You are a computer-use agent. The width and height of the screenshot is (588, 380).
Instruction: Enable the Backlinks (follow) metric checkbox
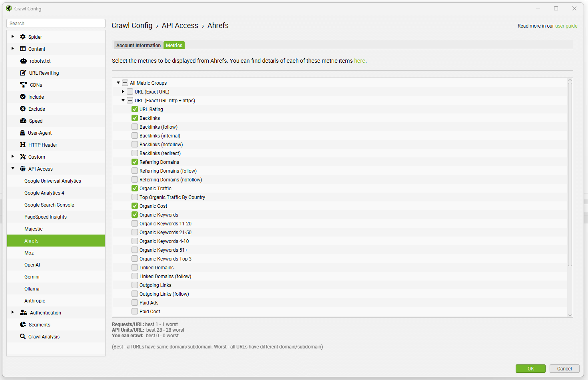135,127
